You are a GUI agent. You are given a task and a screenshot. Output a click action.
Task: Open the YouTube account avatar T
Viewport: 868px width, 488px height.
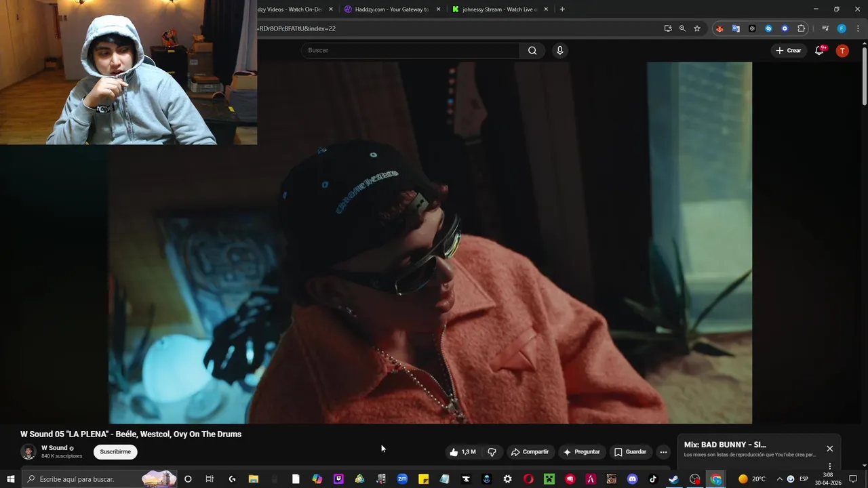(842, 50)
